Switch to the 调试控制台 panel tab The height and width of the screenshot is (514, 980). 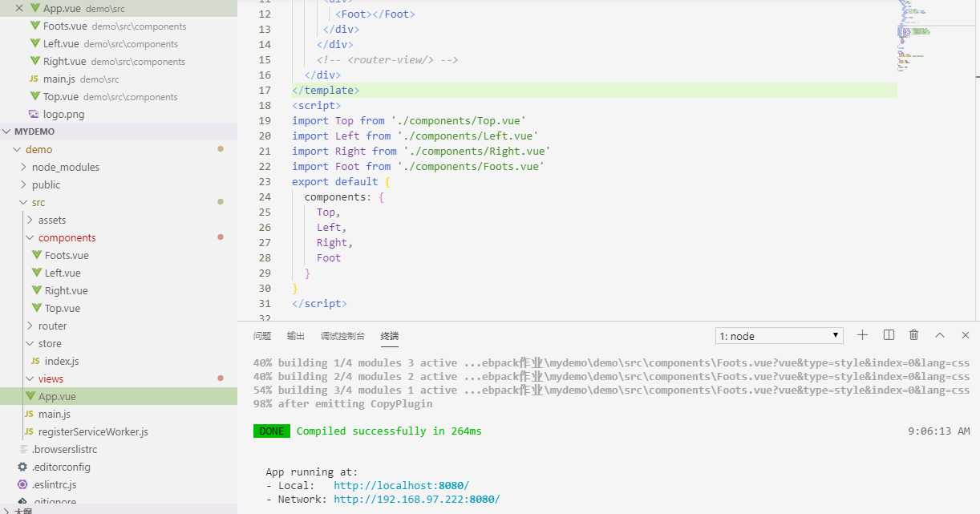click(x=342, y=336)
